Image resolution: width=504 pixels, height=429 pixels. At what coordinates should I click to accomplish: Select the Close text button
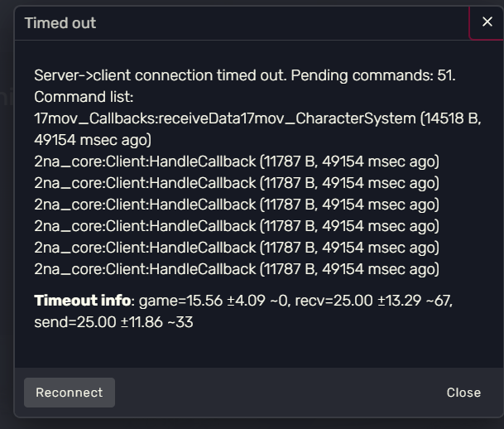[463, 393]
